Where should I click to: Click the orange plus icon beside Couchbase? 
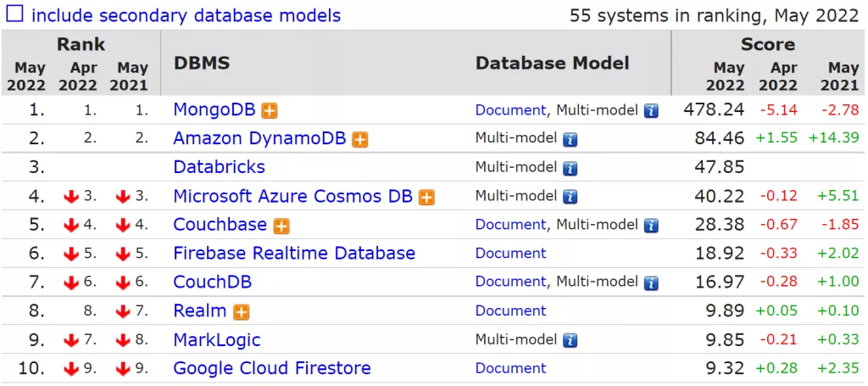click(x=281, y=226)
